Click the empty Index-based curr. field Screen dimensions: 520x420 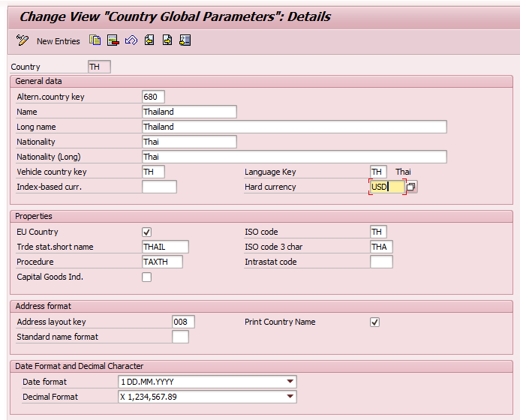tap(159, 187)
